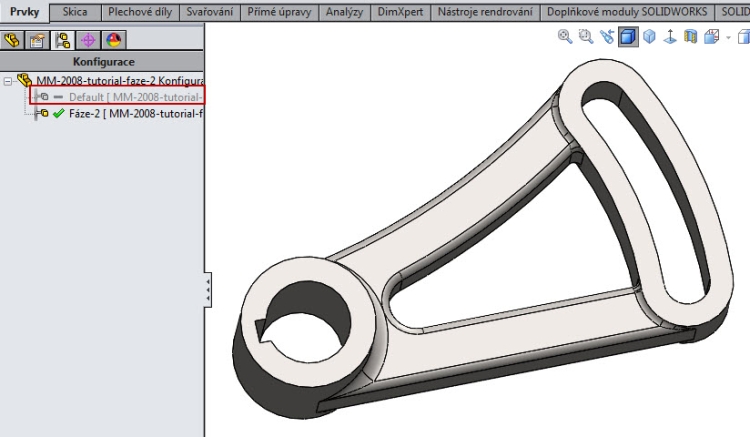Viewport: 750px width, 437px height.
Task: Switch to Shaded display style
Action: coord(649,37)
